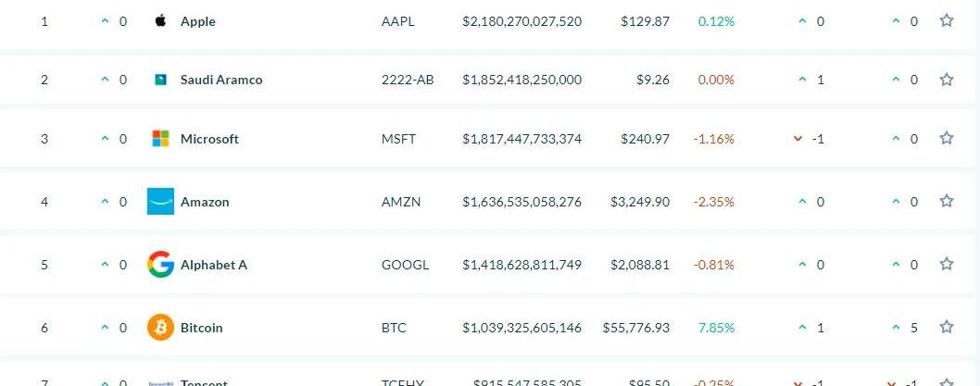Open the Apple company name link

(x=197, y=21)
